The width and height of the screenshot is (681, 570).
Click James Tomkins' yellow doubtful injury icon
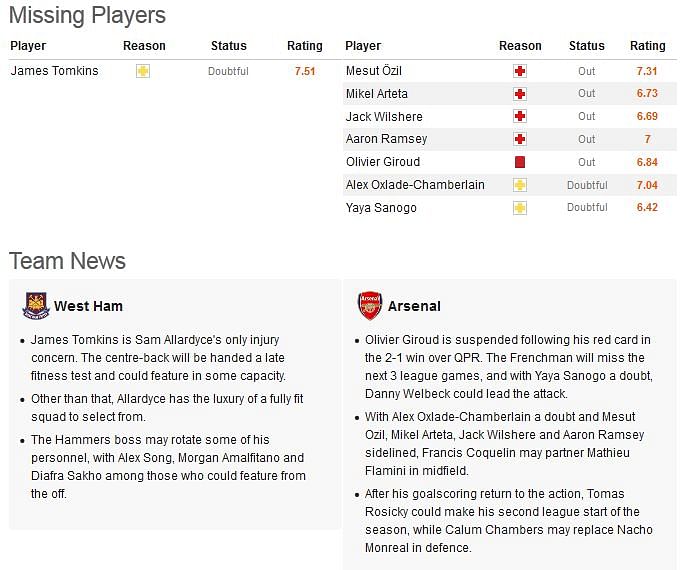click(x=143, y=71)
